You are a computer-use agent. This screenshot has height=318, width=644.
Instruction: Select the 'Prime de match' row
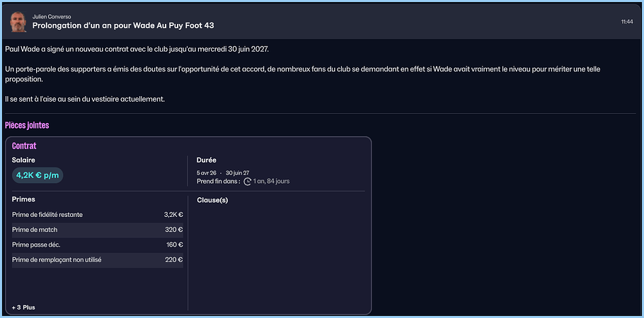[97, 230]
